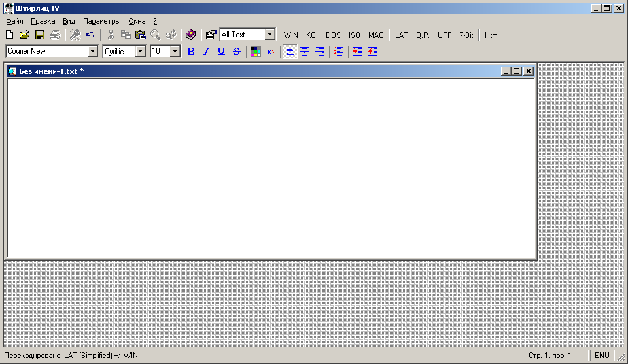
Task: Open the Вид menu
Action: [x=69, y=21]
